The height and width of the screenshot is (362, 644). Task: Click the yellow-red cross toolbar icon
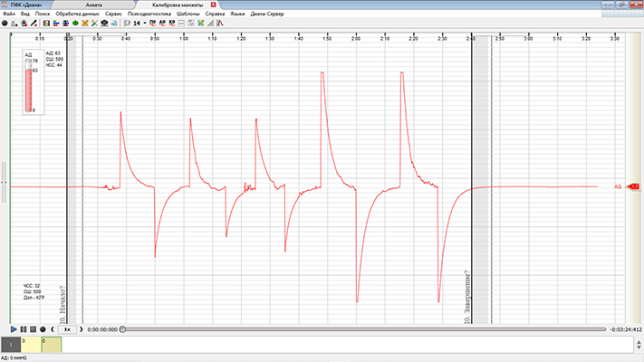coord(85,24)
